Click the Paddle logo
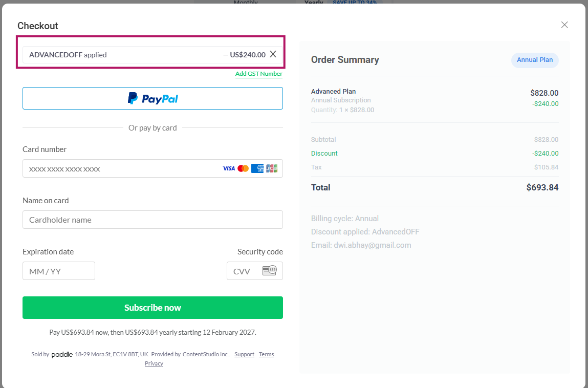 coord(62,354)
